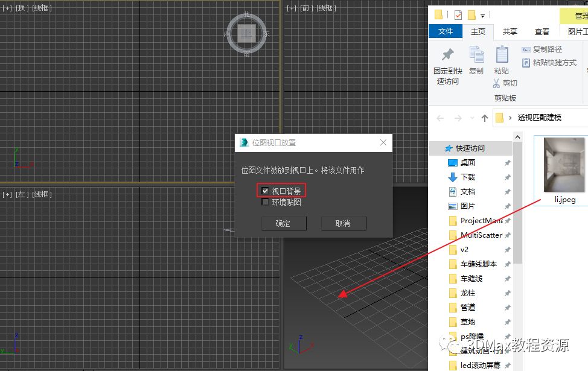Open the [顶] view label menu
588x371 pixels.
pos(22,8)
